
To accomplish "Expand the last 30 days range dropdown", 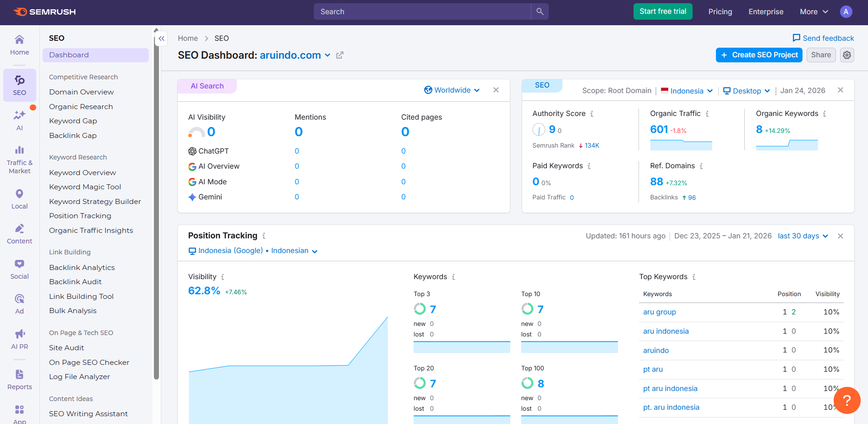I will pos(803,236).
